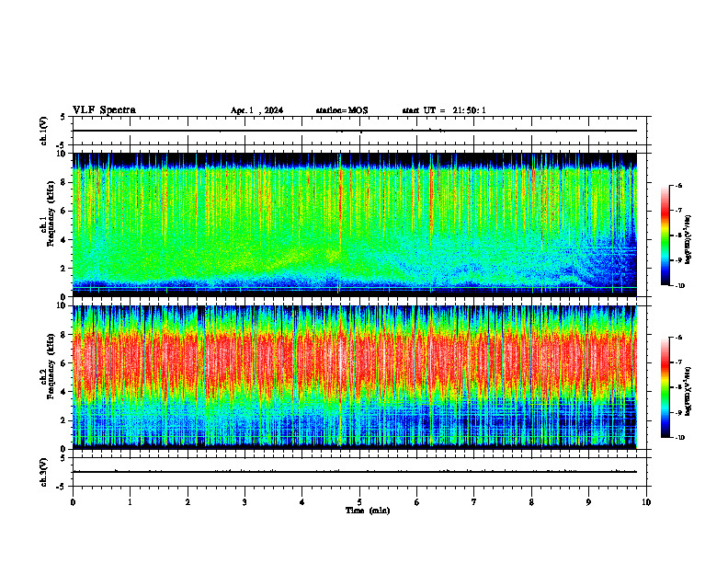Click the "7" tick on the time axis
Screen dimensions: 728x563
[474, 502]
